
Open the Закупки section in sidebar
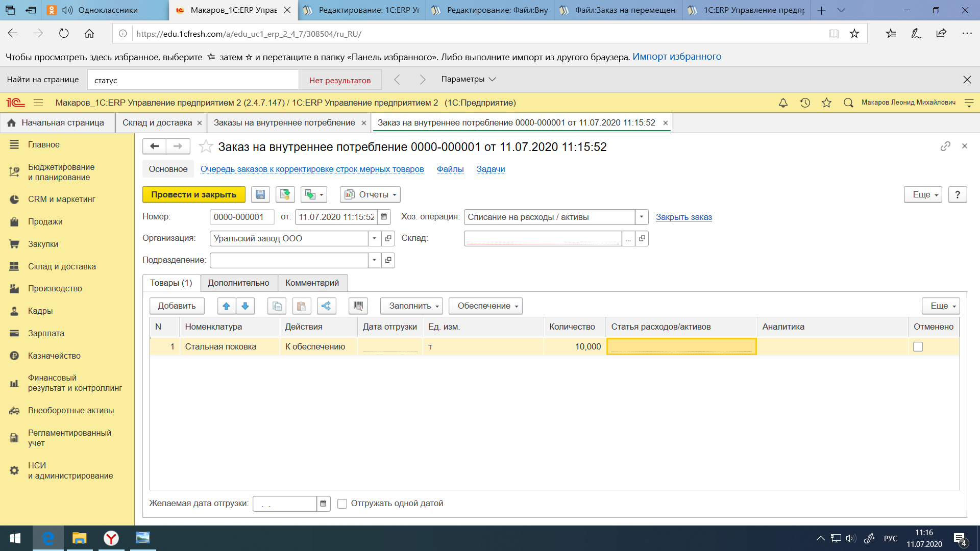43,244
